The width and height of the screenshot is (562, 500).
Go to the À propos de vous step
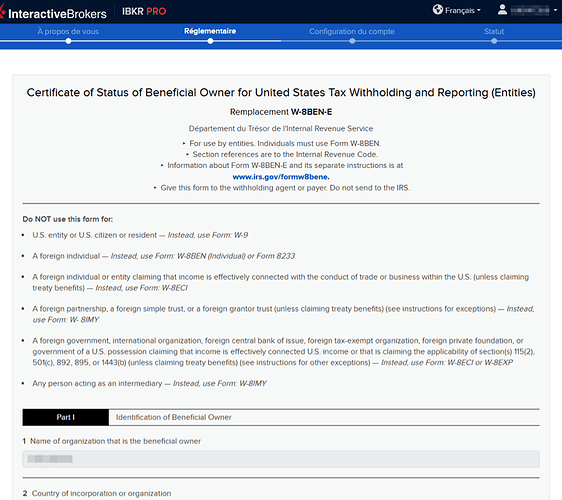click(68, 32)
